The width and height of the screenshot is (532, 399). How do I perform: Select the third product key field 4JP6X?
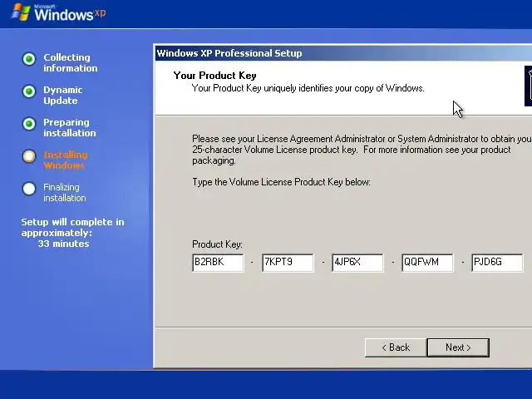click(357, 263)
